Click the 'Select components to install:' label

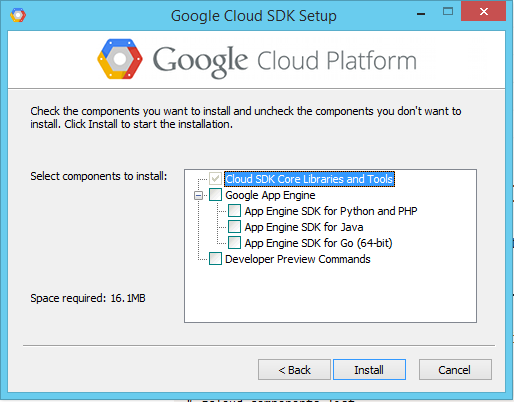pos(99,176)
